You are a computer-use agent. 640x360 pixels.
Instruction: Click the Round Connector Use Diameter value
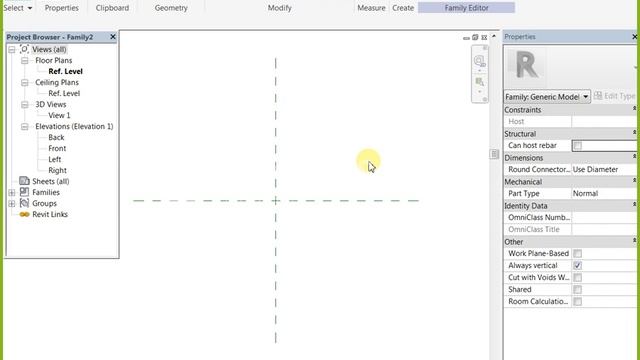point(604,169)
